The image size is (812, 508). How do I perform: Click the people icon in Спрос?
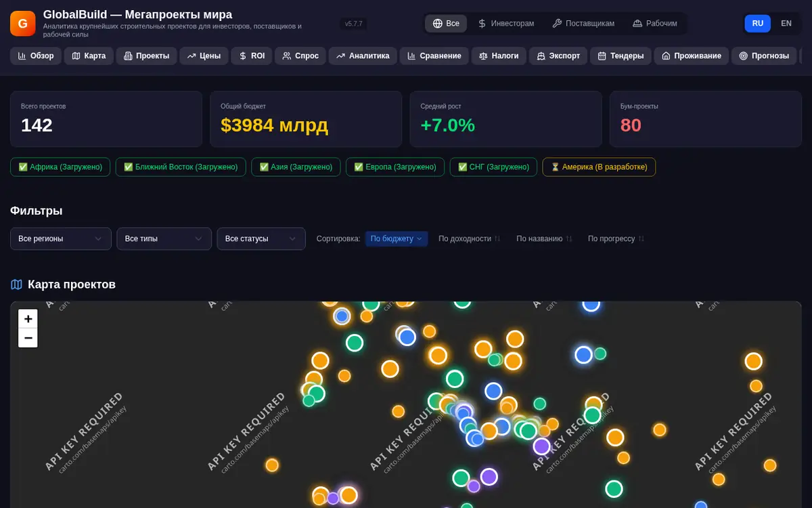pos(287,56)
